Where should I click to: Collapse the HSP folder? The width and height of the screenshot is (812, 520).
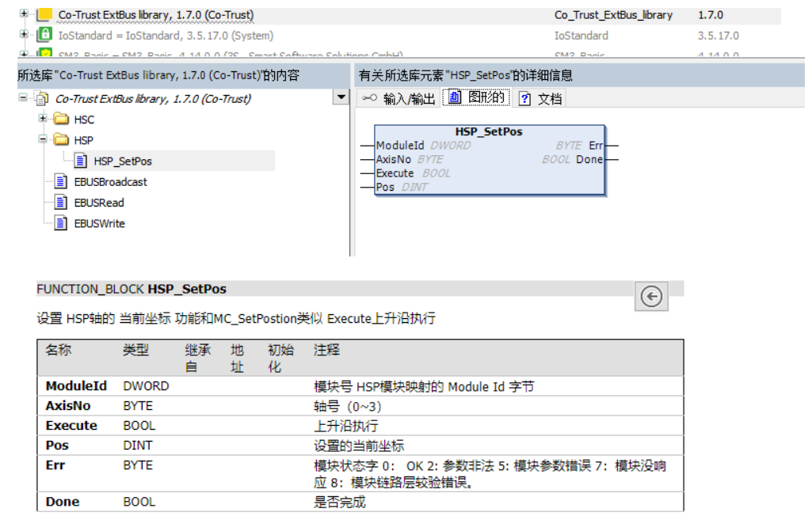pos(43,139)
